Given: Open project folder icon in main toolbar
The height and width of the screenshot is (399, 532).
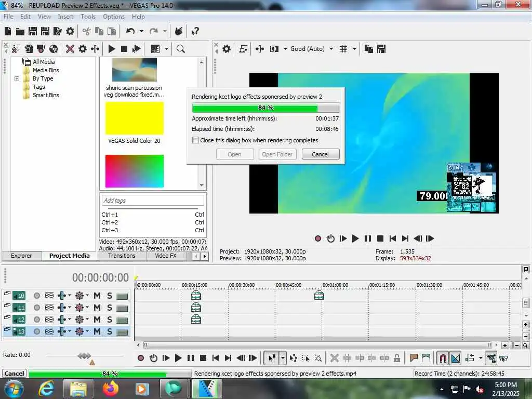Looking at the screenshot, I should pyautogui.click(x=20, y=32).
